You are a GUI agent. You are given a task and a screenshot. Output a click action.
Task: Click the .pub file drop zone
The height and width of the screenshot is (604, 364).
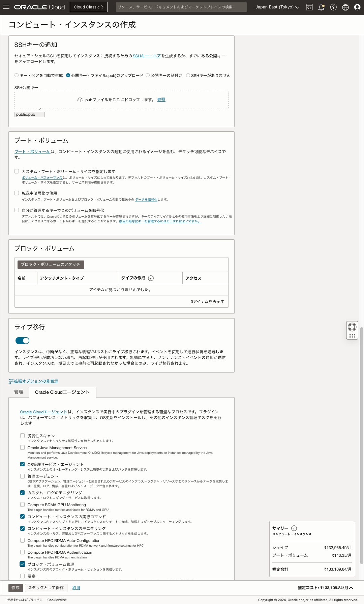tap(121, 100)
